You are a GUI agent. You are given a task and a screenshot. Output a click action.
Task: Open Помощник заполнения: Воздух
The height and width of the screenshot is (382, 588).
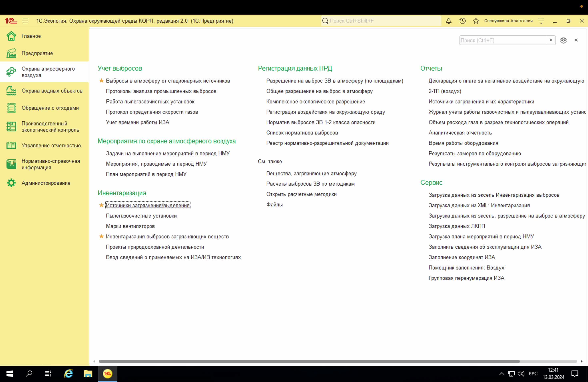tap(466, 268)
